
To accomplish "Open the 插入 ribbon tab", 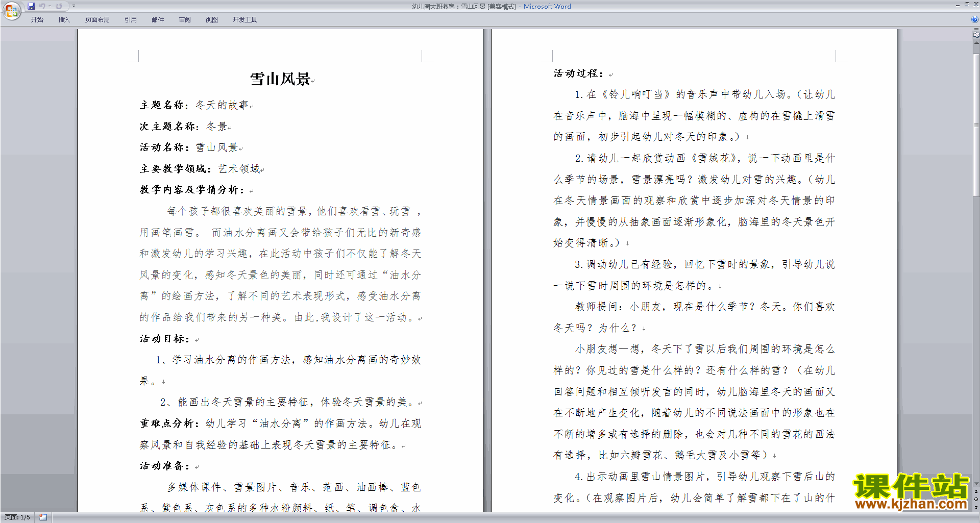I will (64, 20).
